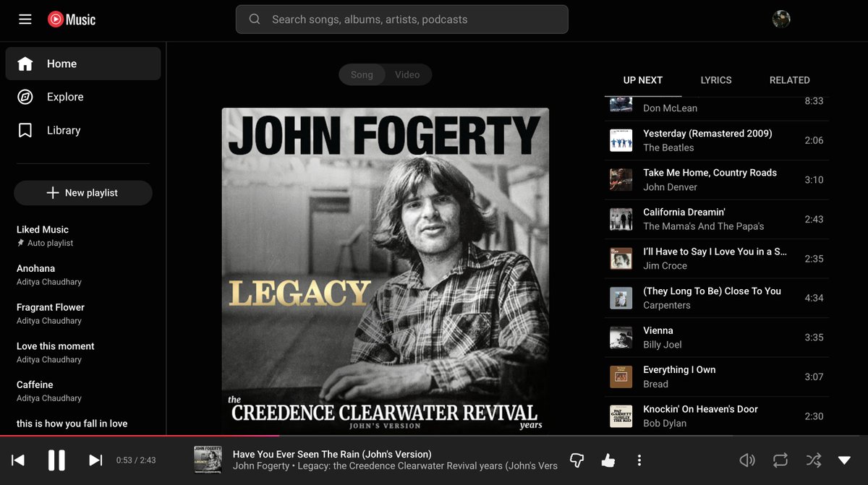Switch to Song mode
The height and width of the screenshot is (485, 868).
(x=362, y=74)
